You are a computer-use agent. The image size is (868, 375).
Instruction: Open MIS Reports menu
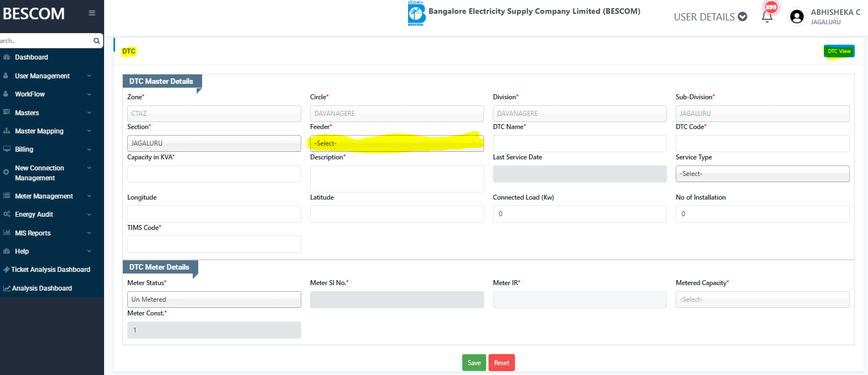pos(33,233)
